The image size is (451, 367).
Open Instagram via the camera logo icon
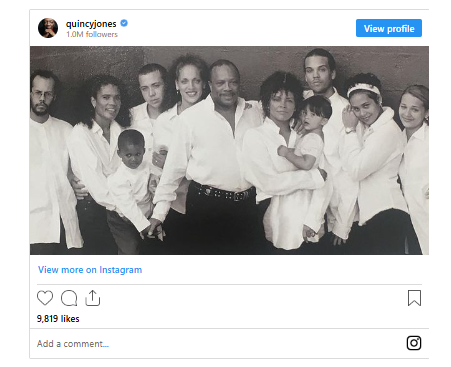(414, 343)
